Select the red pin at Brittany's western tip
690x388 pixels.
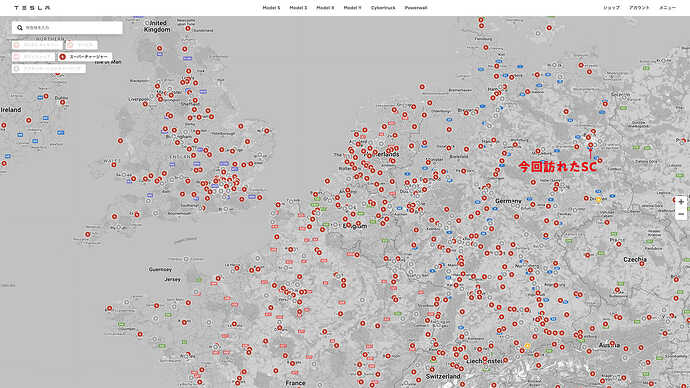[x=109, y=308]
